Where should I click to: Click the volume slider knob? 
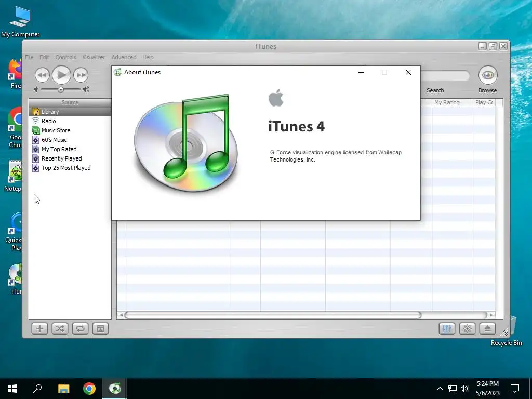pos(60,89)
